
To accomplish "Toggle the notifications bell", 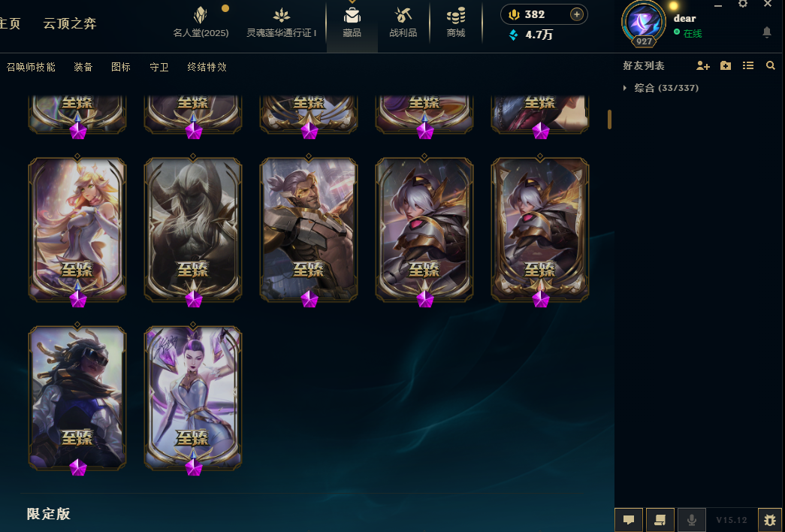I will tap(766, 32).
